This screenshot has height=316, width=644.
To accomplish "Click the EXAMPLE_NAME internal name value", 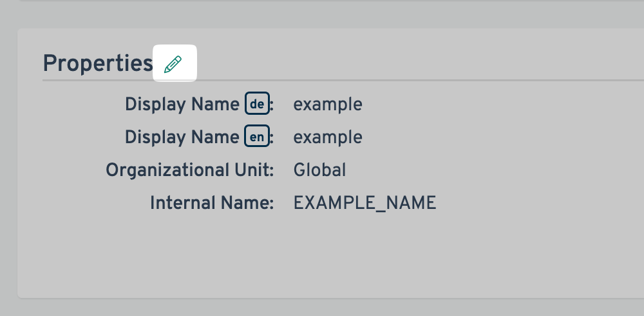I will click(x=365, y=203).
